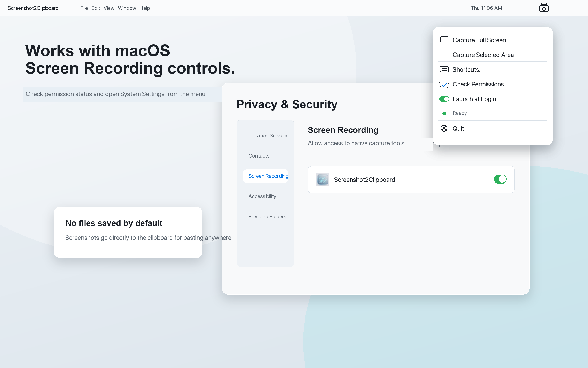Click the Privacy & Security heading
588x368 pixels.
pyautogui.click(x=287, y=104)
